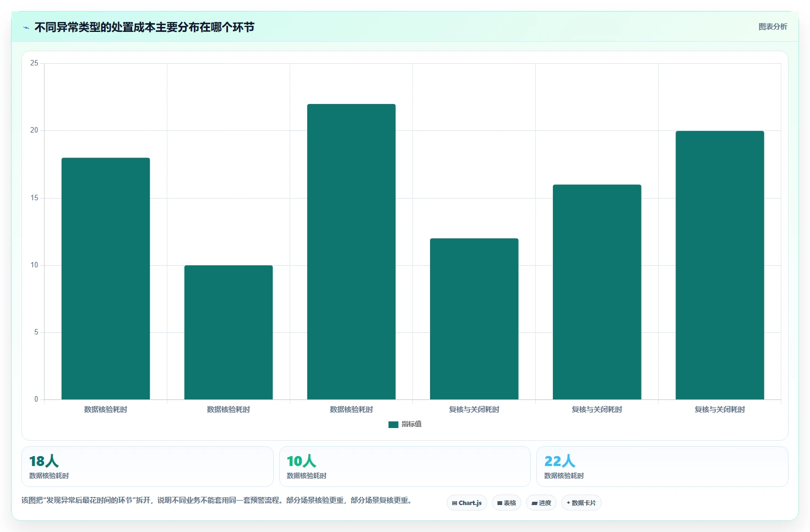Select the 数据卡片 tag chip

pos(581,503)
